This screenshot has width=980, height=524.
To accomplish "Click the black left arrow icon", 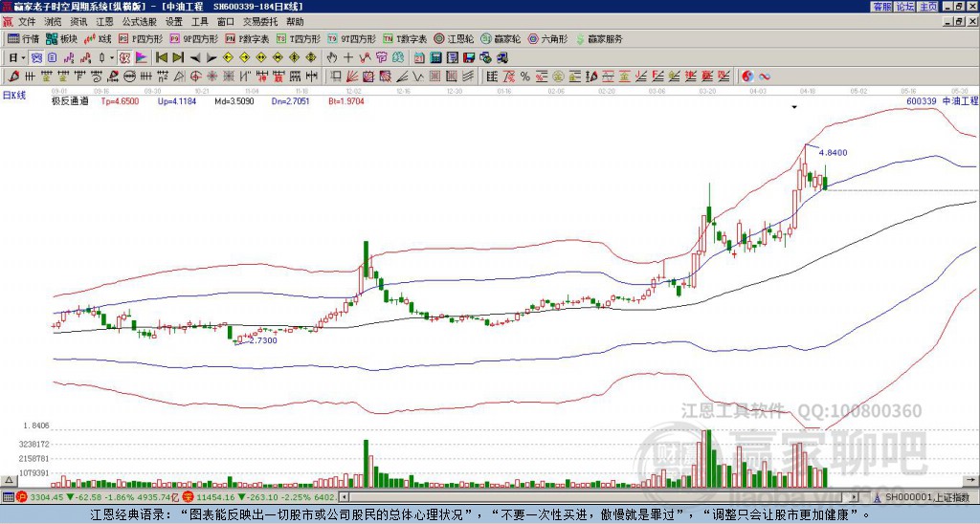I will 195,57.
